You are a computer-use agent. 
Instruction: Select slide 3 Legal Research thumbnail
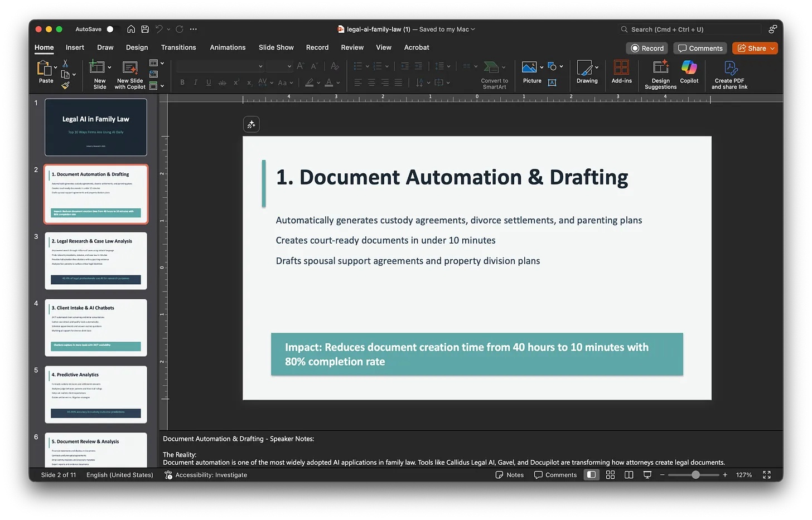(96, 261)
